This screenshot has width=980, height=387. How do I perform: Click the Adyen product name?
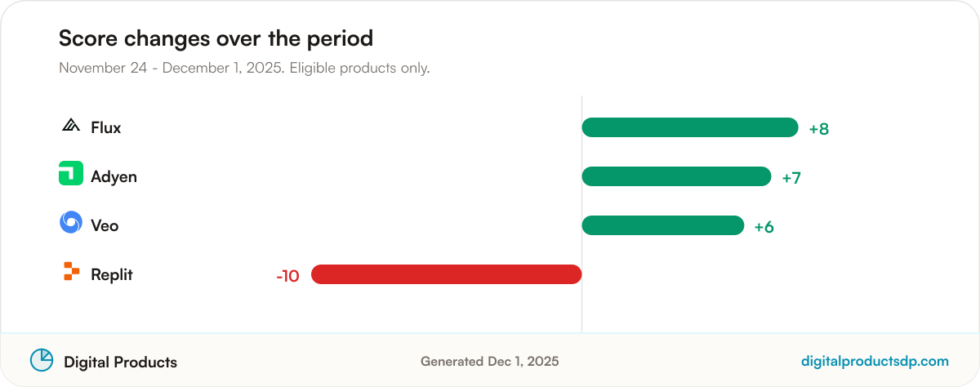click(x=114, y=176)
